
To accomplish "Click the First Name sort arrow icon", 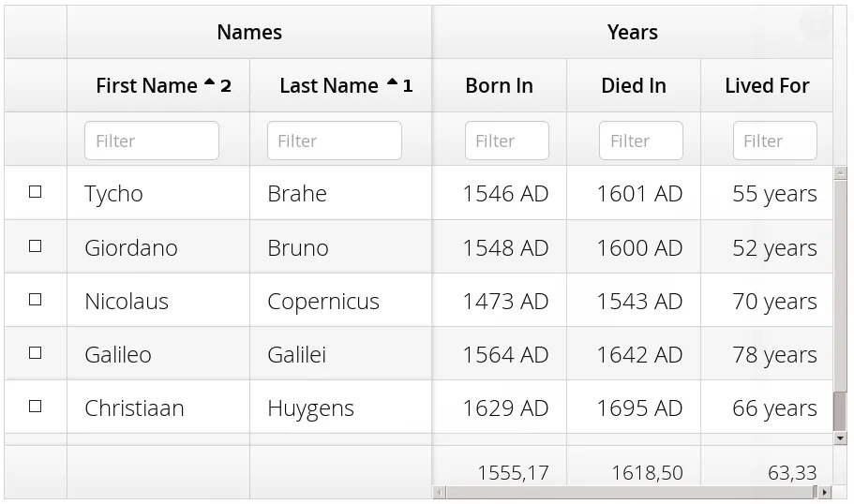I will point(209,83).
